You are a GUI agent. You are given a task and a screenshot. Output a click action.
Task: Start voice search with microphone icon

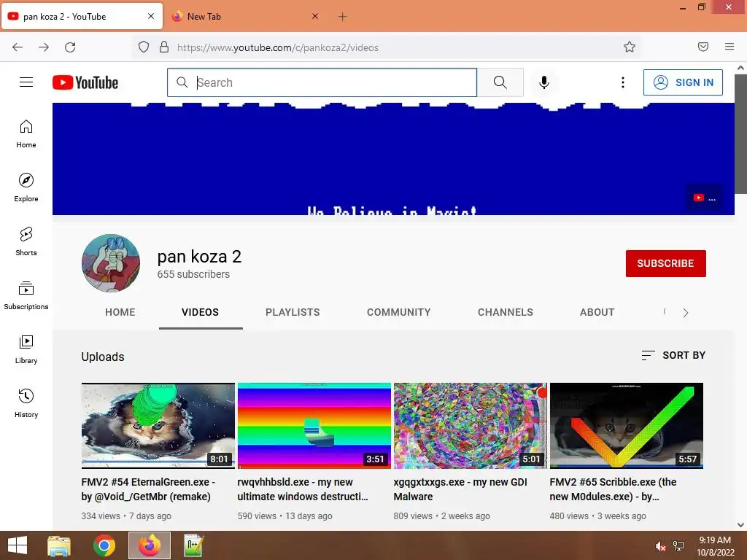click(x=544, y=82)
